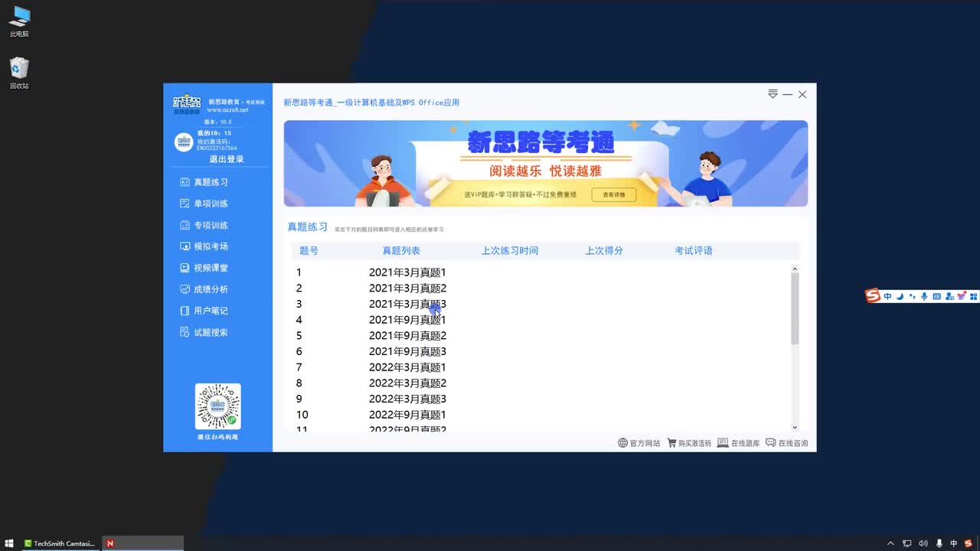Open the IME toolbox grid icon
Image resolution: width=980 pixels, height=551 pixels.
(x=974, y=296)
